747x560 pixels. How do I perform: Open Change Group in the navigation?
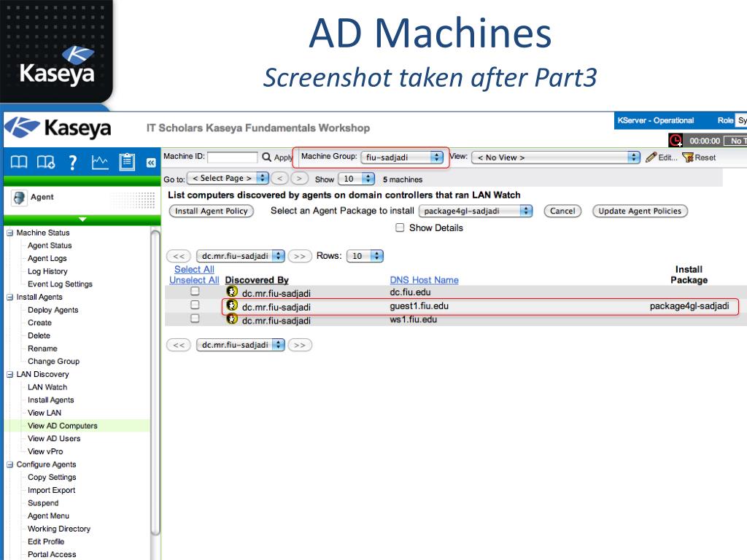[53, 361]
